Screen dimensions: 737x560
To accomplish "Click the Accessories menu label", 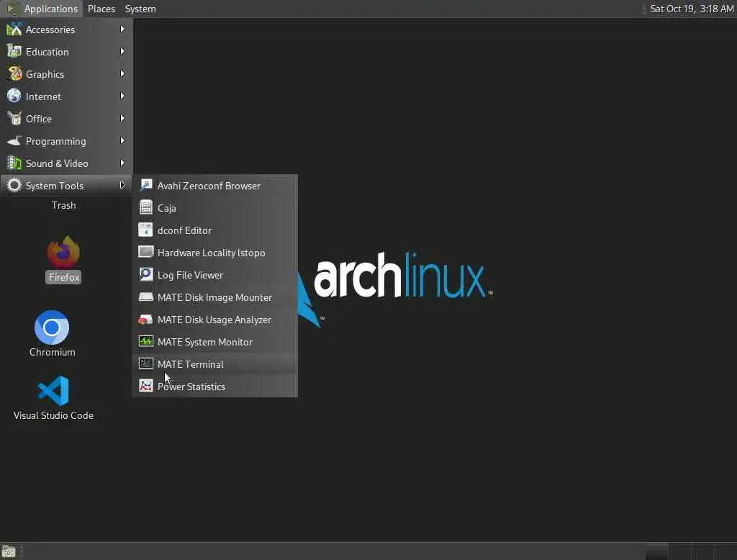I will click(x=50, y=30).
